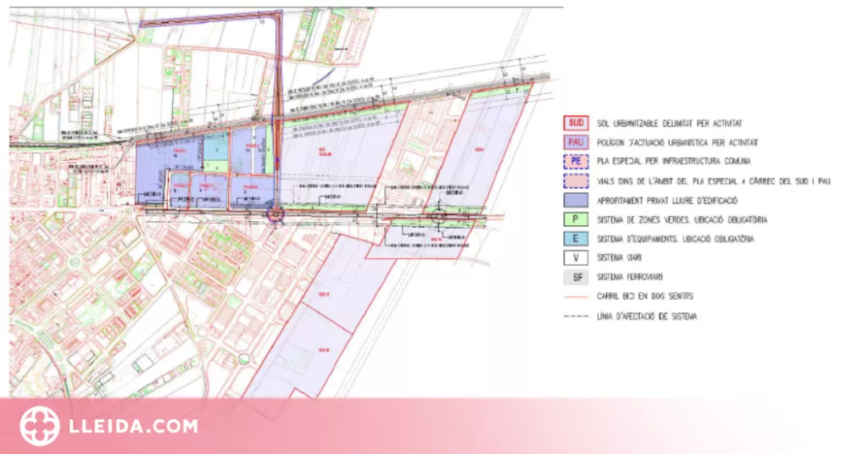Click legend text "APROFITAMENT PRIVAT LLIURE D'EDIFICACIÓ"
Image resolution: width=868 pixels, height=454 pixels.
667,201
